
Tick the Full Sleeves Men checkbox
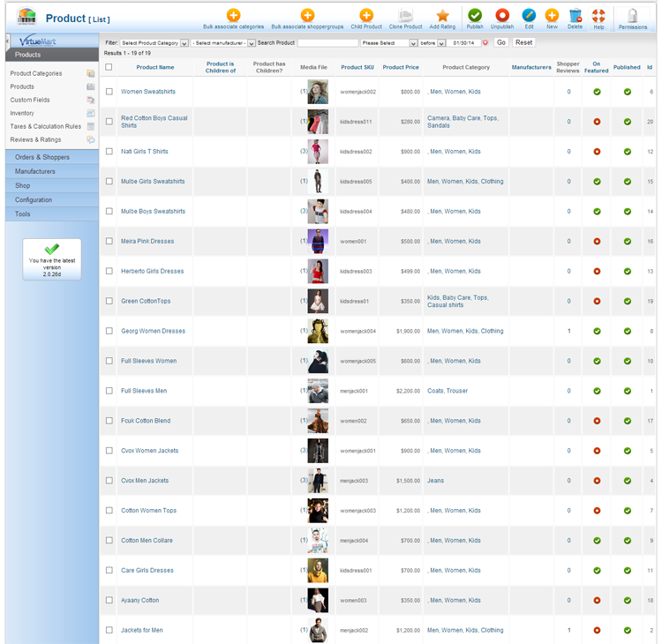tap(109, 391)
